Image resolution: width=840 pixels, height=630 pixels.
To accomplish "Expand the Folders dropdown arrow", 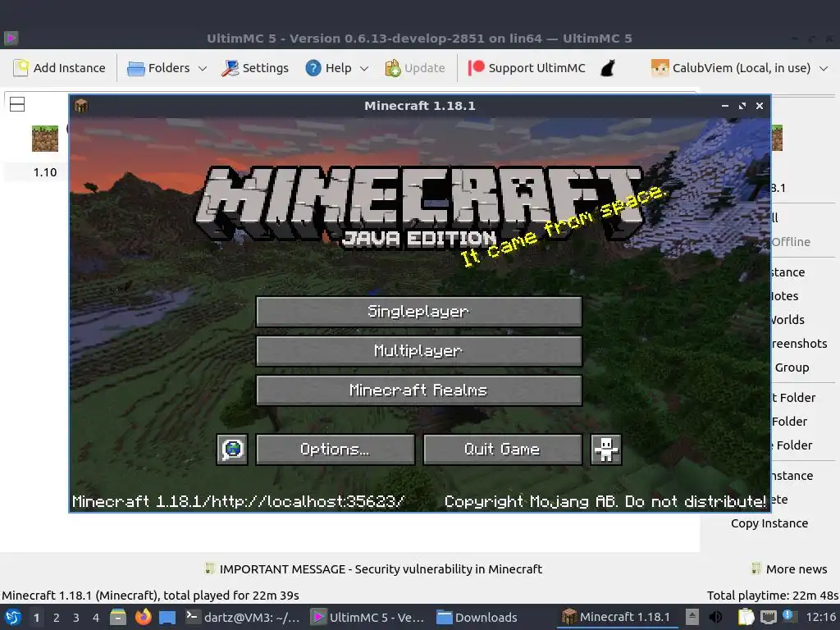I will (203, 68).
